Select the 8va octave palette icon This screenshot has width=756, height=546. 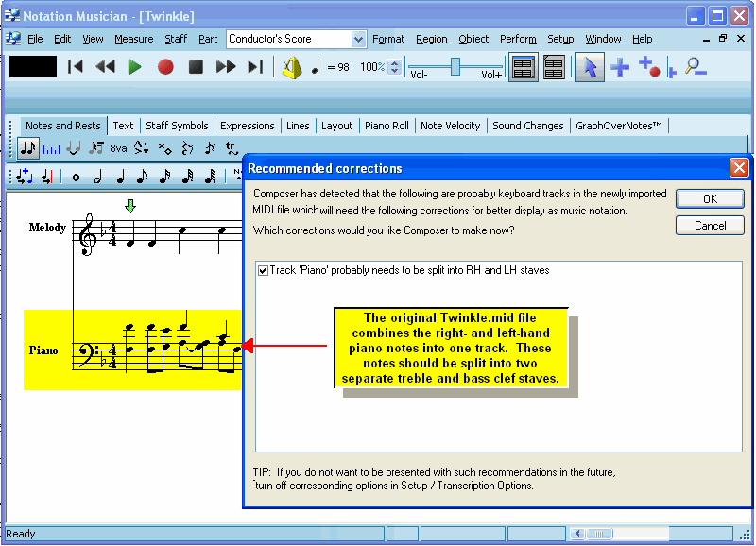[x=118, y=148]
